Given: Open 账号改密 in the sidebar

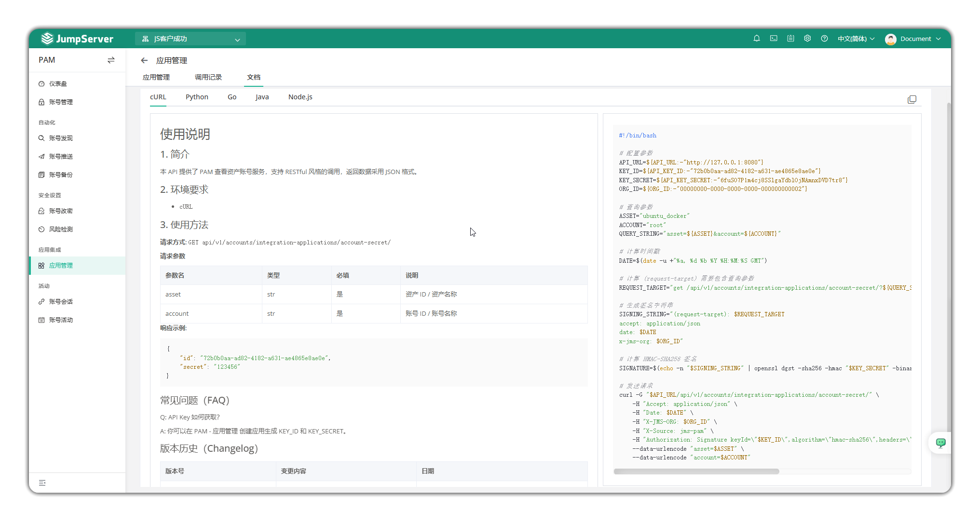Looking at the screenshot, I should [x=77, y=211].
